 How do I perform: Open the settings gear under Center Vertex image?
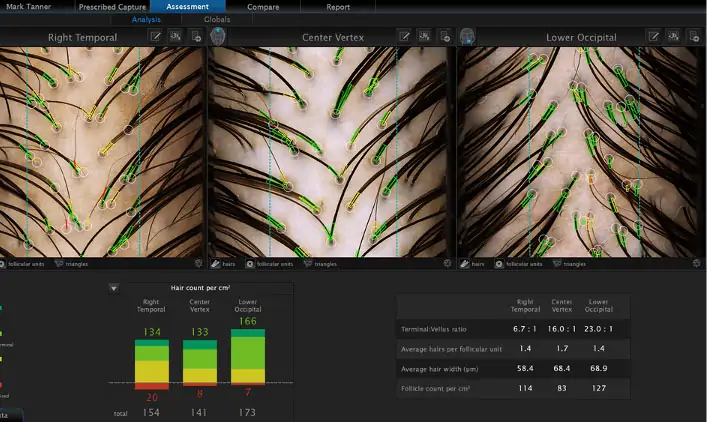pos(447,264)
